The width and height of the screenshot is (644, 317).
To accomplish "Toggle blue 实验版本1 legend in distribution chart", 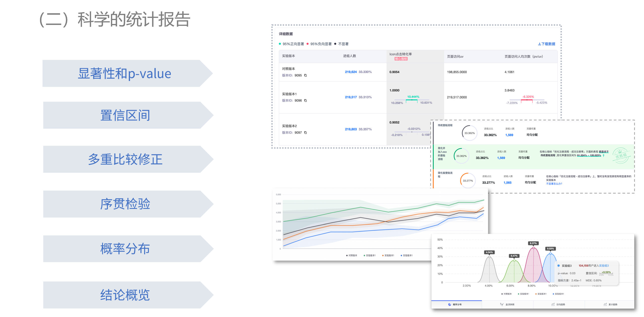I will coord(558,294).
